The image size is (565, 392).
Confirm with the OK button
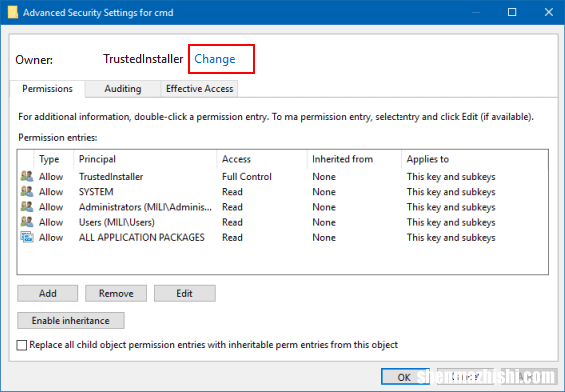pos(405,377)
